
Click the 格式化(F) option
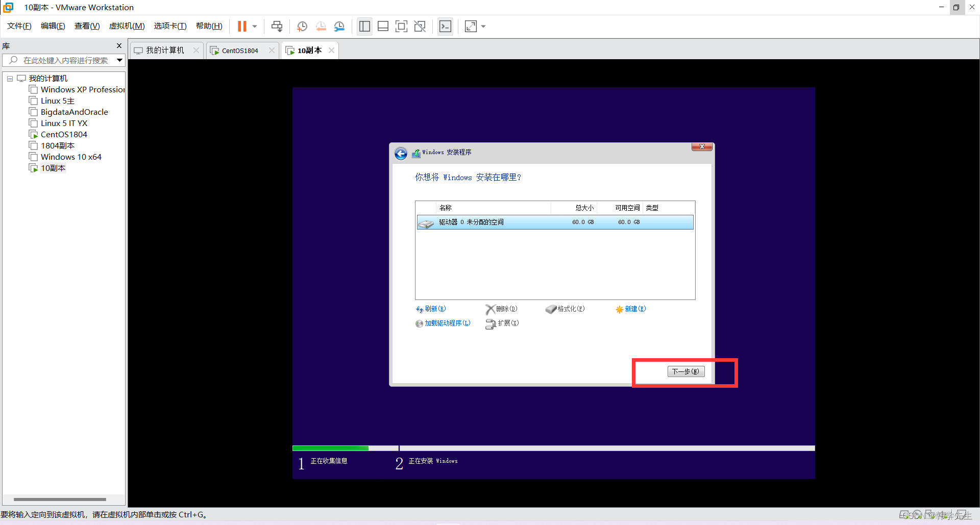click(x=565, y=309)
